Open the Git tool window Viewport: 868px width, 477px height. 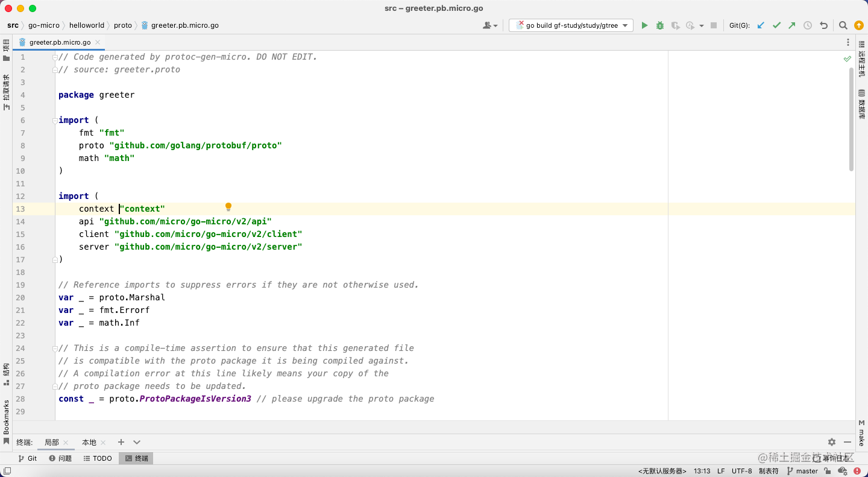pyautogui.click(x=28, y=458)
